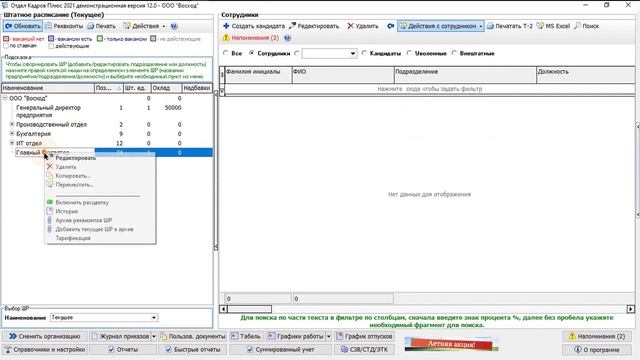640x360 pixels.
Task: Select the Внештатные radio button
Action: click(454, 53)
